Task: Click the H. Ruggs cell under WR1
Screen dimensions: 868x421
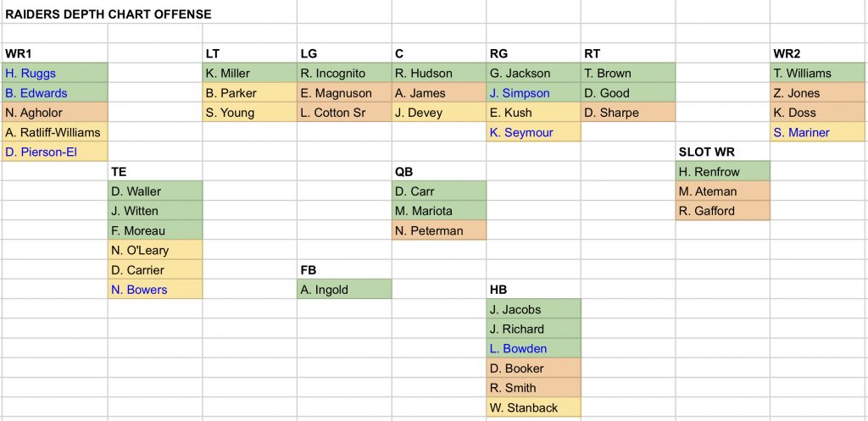Action: 54,74
